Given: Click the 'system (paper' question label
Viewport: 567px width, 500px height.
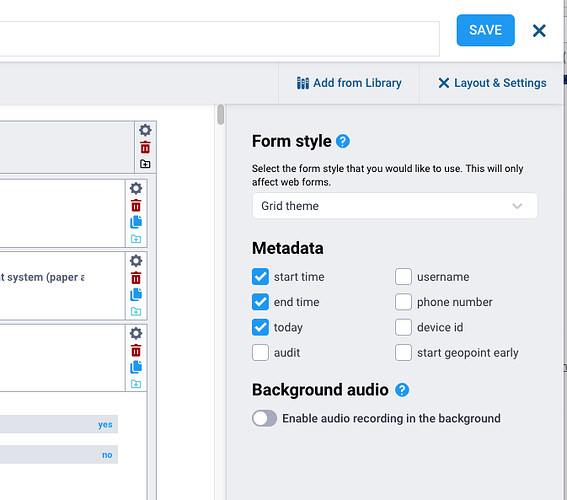Looking at the screenshot, I should pyautogui.click(x=42, y=277).
